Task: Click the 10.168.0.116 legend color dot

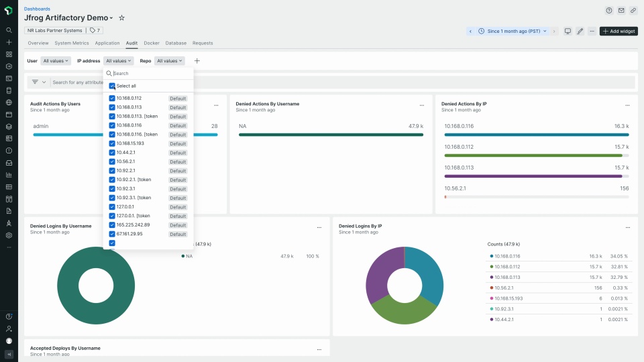Action: 492,256
